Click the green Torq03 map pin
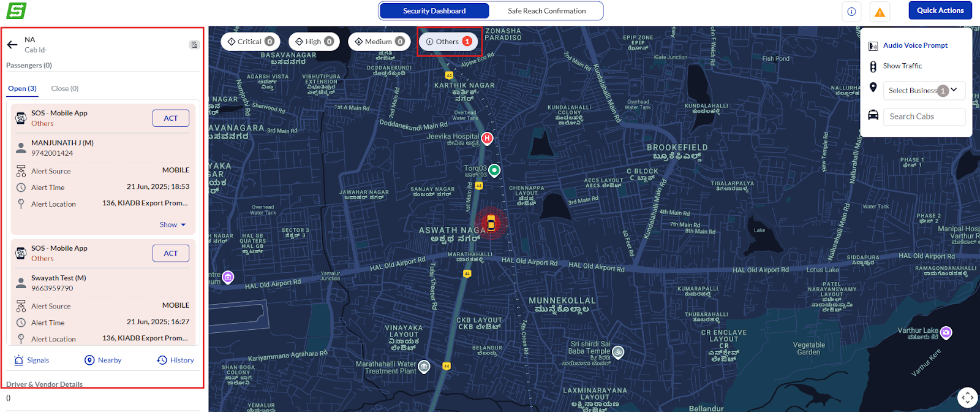 tap(494, 170)
